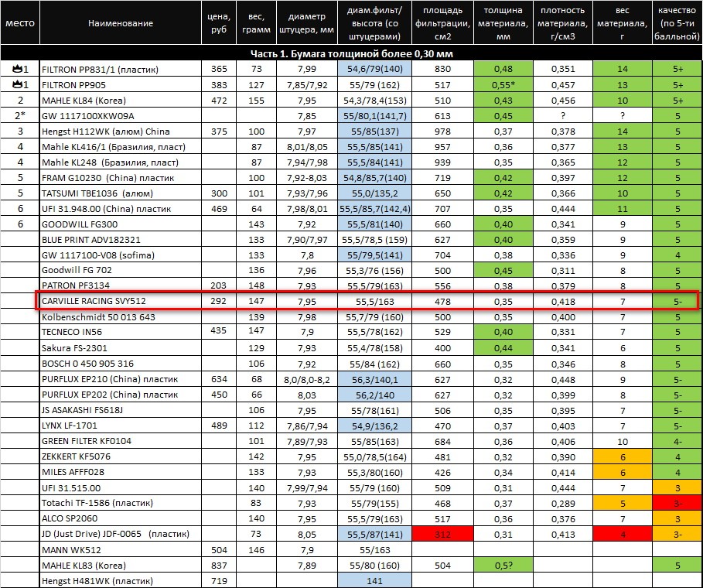Select cell 'UFI 31.515.00'

[121, 487]
